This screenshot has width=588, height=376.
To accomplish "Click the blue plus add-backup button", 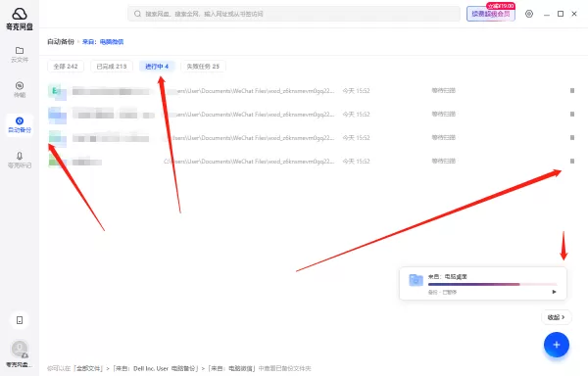I will (x=557, y=345).
